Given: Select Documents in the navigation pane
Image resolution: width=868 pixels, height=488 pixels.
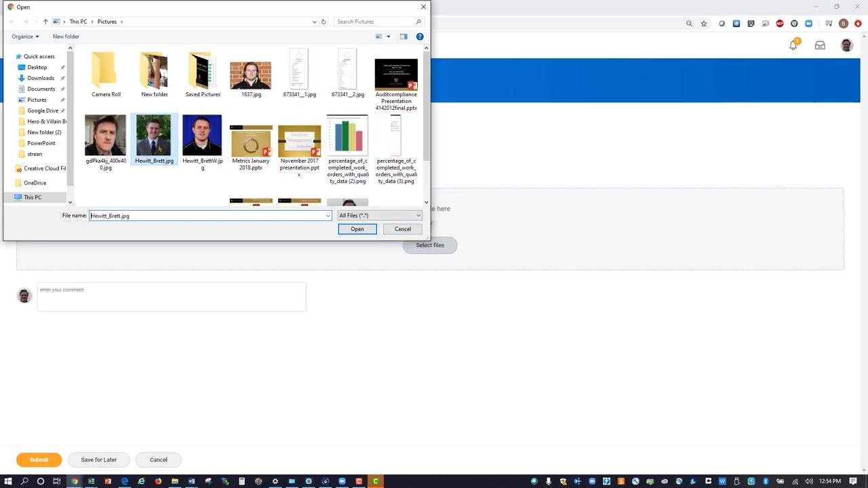Looking at the screenshot, I should (x=41, y=89).
